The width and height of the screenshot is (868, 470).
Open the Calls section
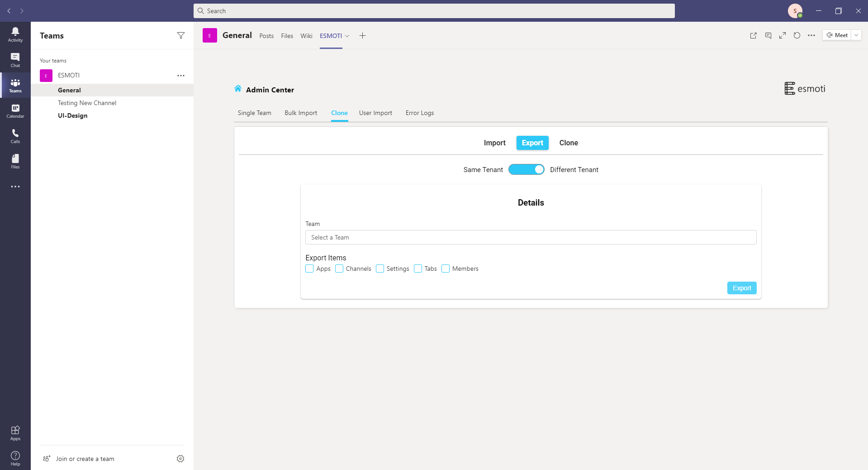[15, 136]
